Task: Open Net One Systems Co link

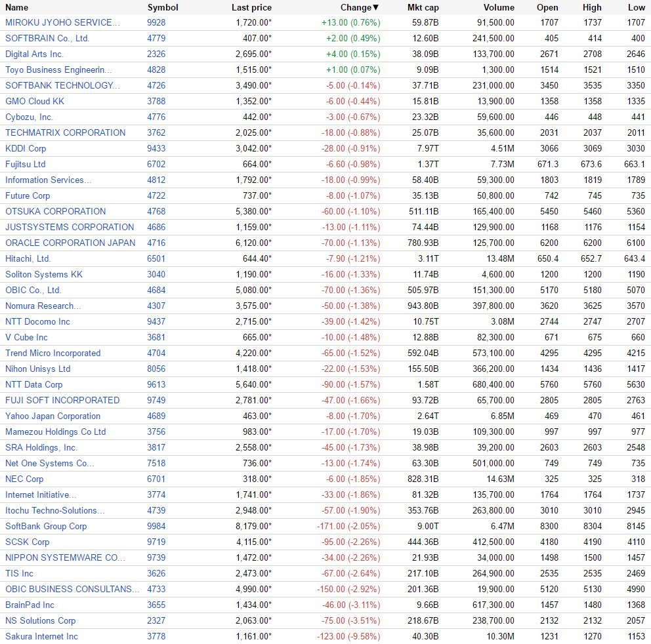Action: 50,464
